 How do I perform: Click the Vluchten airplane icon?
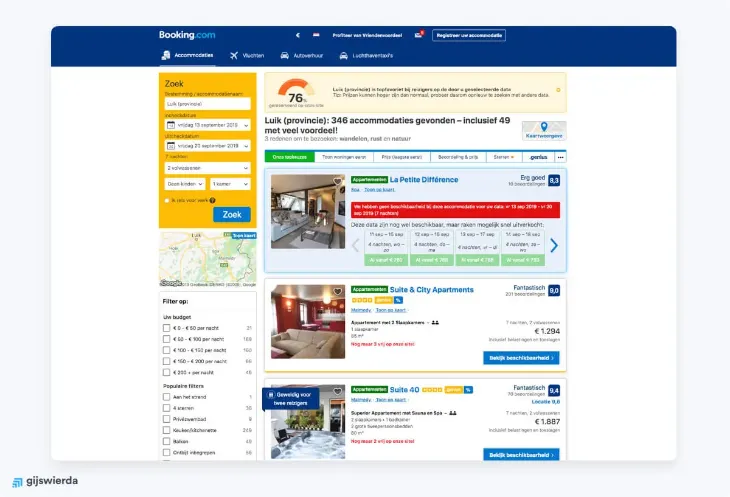(234, 55)
